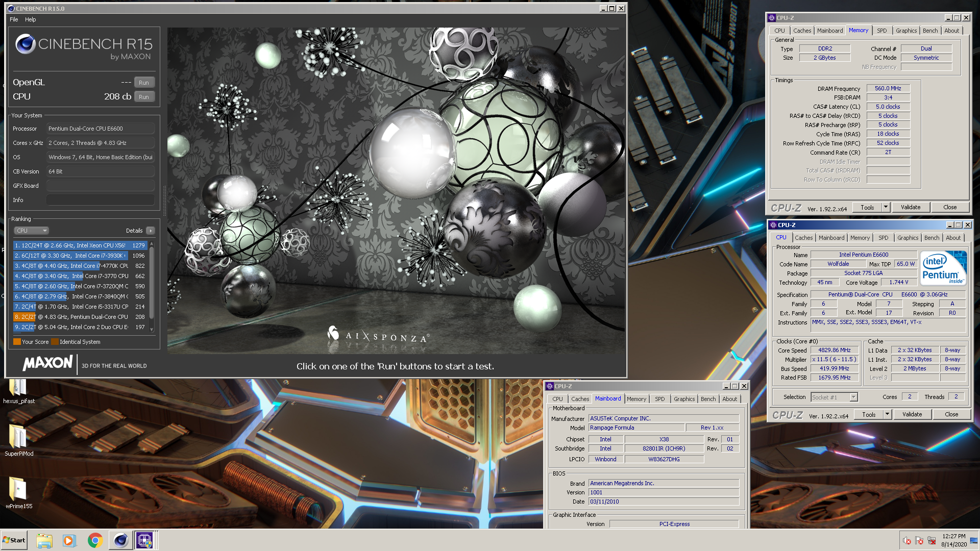Run the OpenGL benchmark
980x551 pixels.
(x=144, y=83)
